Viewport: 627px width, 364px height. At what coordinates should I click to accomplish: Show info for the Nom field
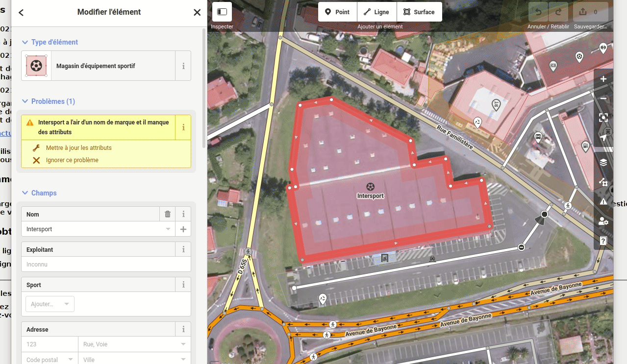[x=183, y=214]
